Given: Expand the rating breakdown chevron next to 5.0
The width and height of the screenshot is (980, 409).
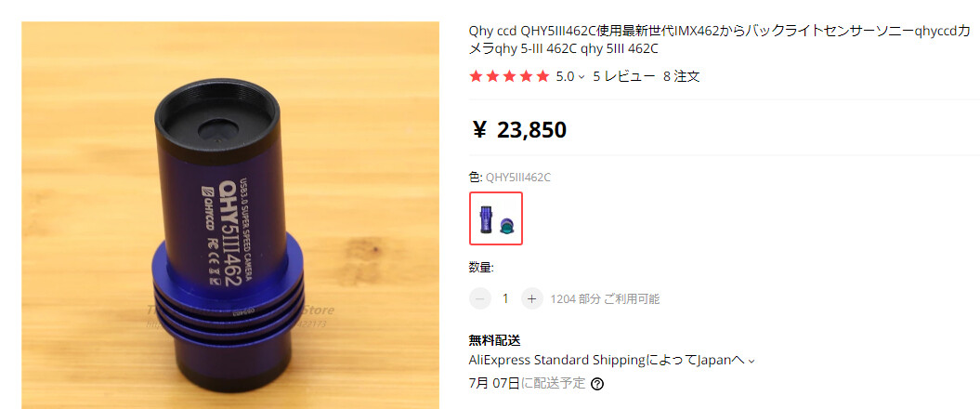Looking at the screenshot, I should coord(581,77).
